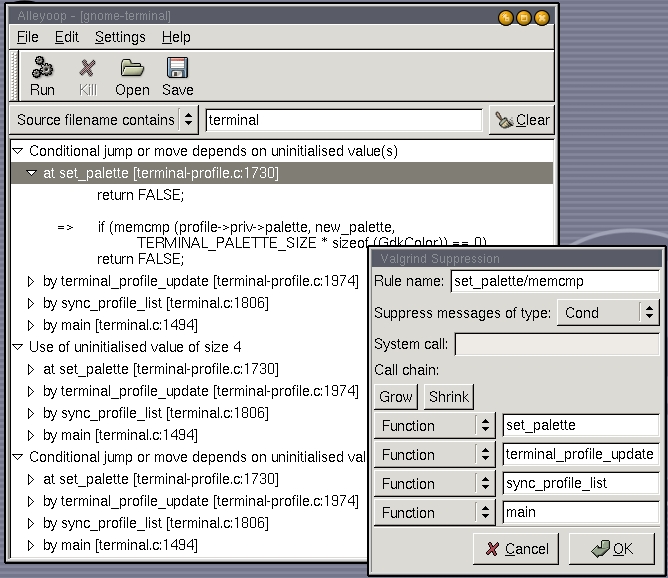Screen dimensions: 668x578
Task: Expand 'Use of uninitialised value of size 4'
Action: [x=17, y=347]
